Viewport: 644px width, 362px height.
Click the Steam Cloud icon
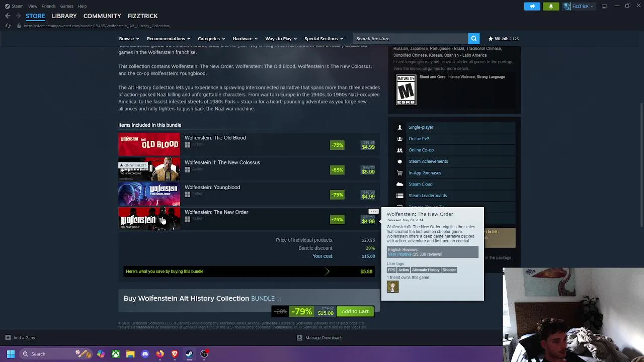(399, 184)
